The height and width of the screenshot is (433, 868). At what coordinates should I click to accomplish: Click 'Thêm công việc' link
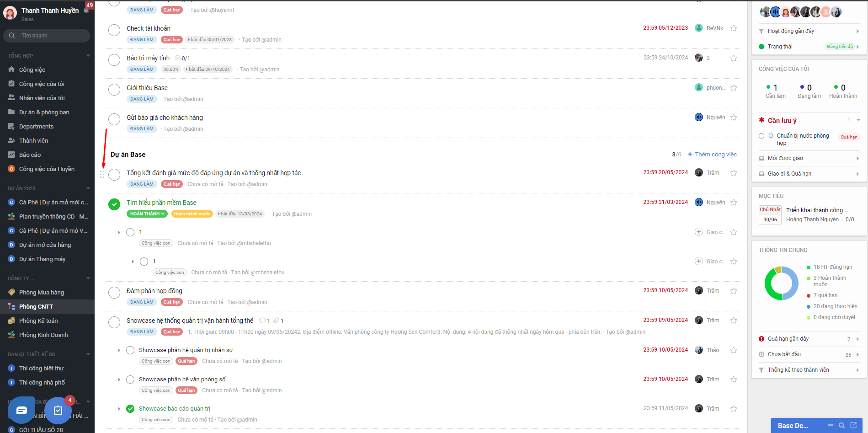(712, 155)
